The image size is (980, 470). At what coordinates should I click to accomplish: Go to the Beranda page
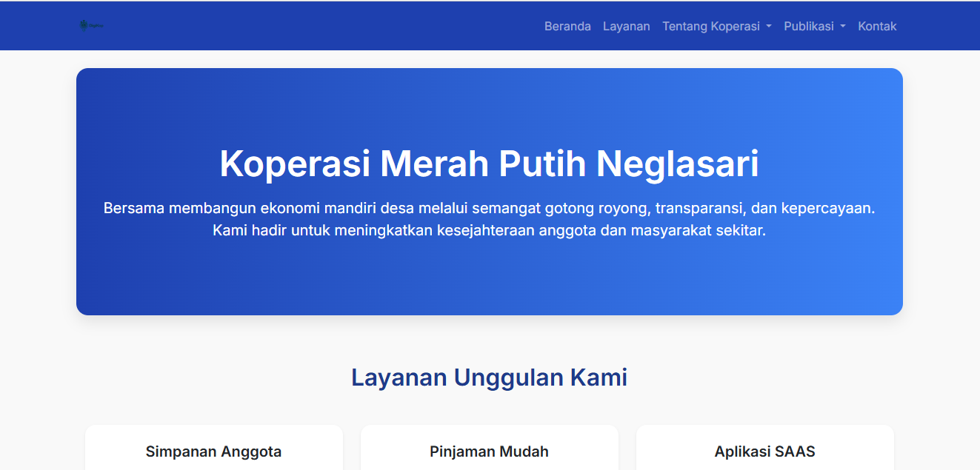point(567,26)
